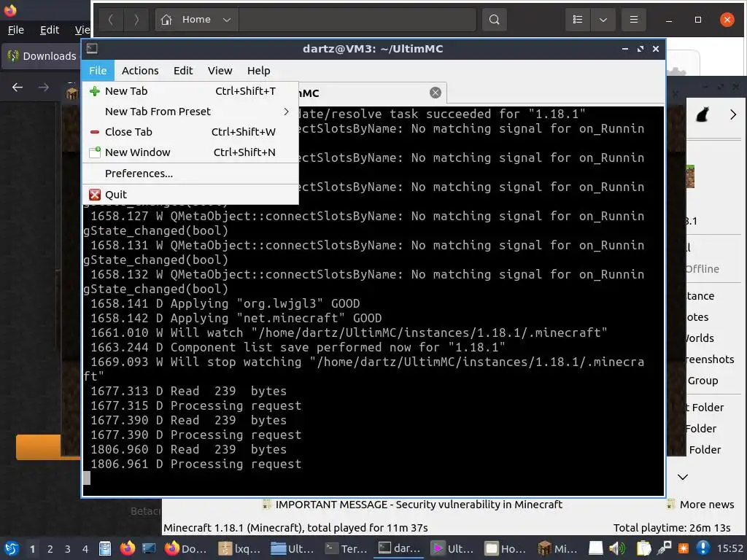Open view options dropdown in file manager
Image resolution: width=747 pixels, height=560 pixels.
coord(603,20)
